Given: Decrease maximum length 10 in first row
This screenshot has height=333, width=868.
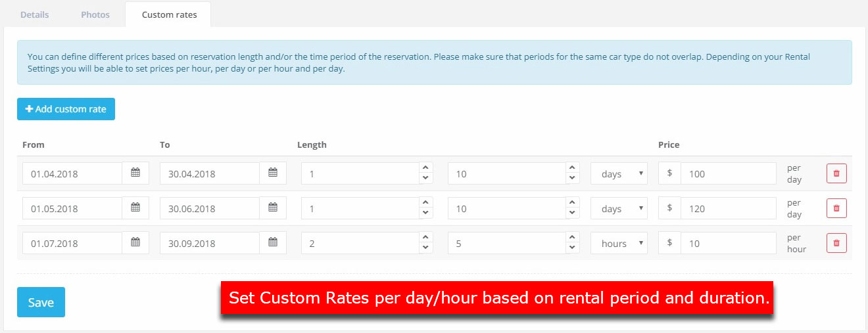Looking at the screenshot, I should point(572,179).
